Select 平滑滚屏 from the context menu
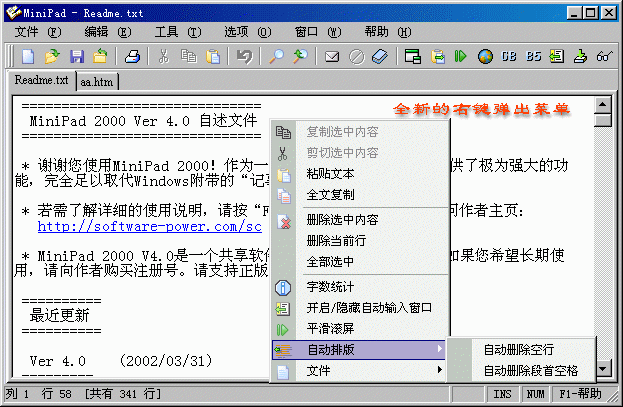 [360, 329]
